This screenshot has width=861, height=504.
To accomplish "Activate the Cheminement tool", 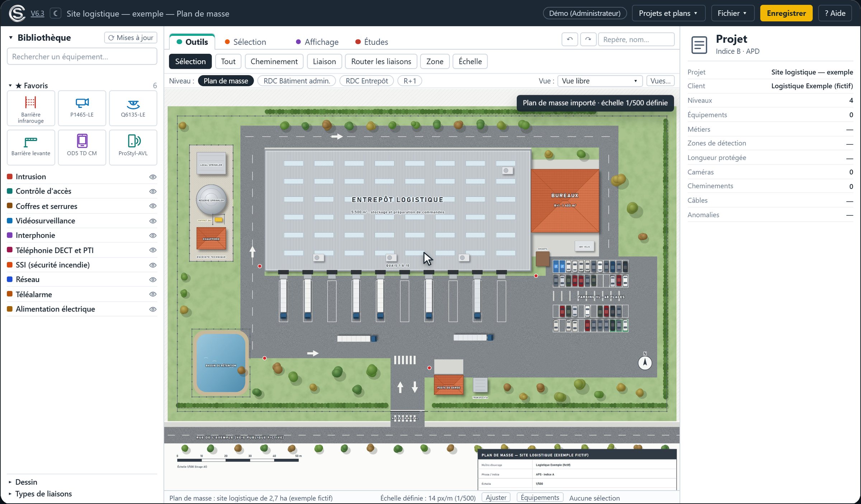I will 274,62.
